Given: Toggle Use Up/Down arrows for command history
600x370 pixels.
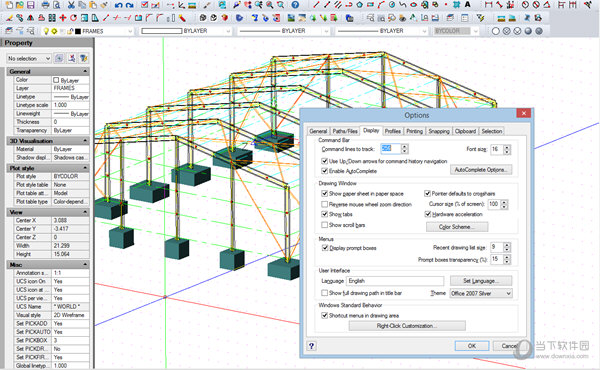Looking at the screenshot, I should click(324, 161).
